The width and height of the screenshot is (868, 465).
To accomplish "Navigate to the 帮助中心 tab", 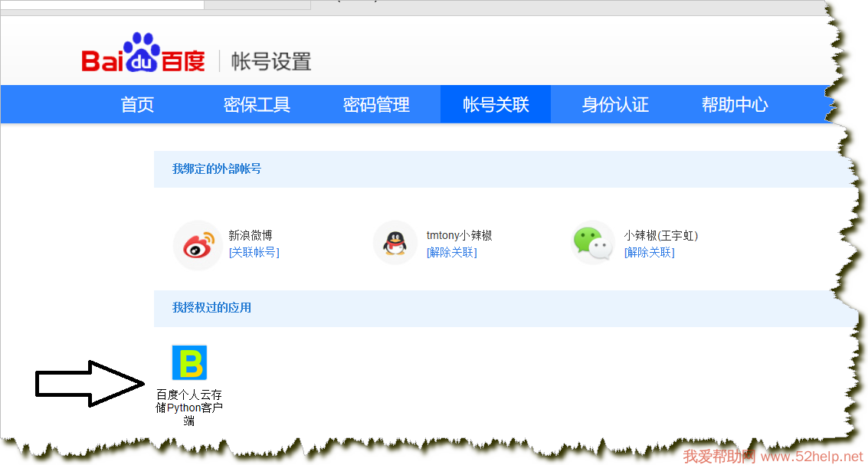I will click(x=735, y=105).
